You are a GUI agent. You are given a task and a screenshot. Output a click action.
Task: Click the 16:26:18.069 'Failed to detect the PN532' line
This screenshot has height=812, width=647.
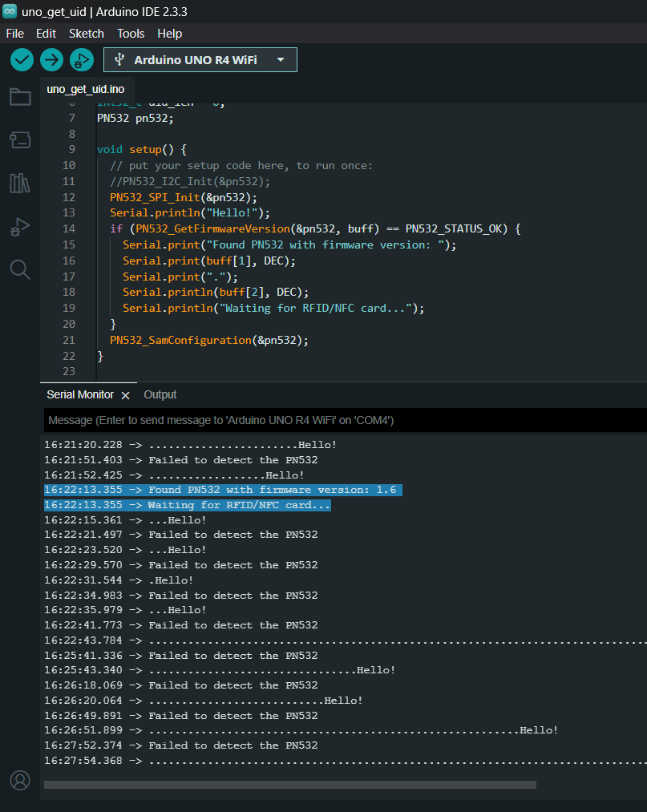point(180,685)
